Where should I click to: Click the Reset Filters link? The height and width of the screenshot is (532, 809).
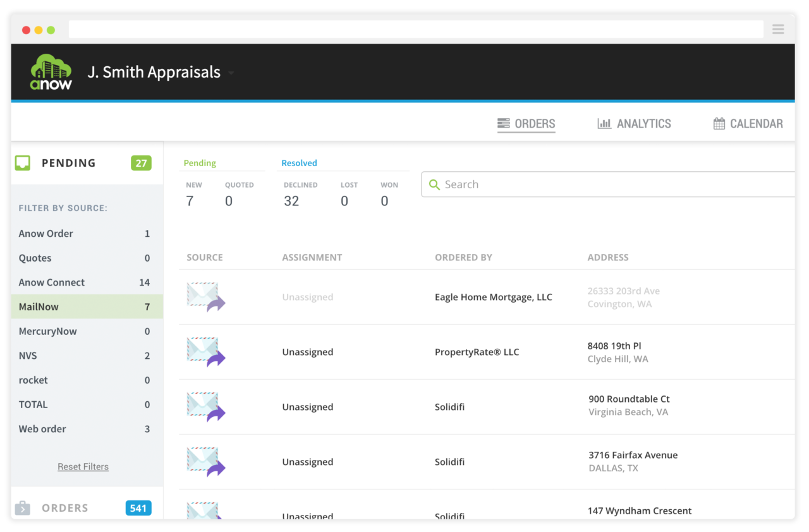(83, 467)
